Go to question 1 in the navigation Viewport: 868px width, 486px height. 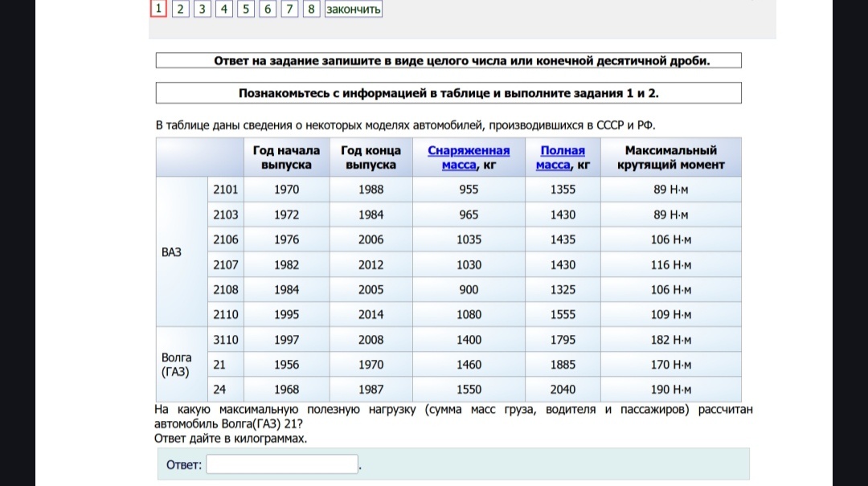click(158, 8)
